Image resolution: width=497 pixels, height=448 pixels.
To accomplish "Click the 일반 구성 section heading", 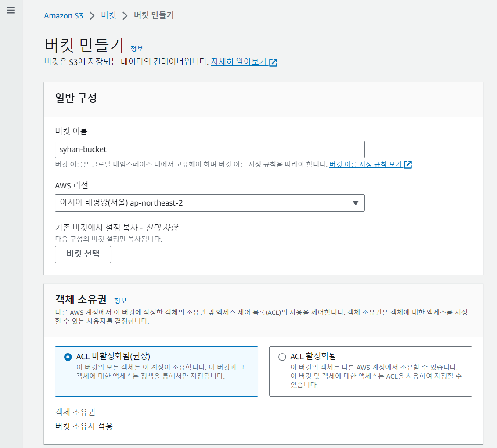I will (x=76, y=98).
